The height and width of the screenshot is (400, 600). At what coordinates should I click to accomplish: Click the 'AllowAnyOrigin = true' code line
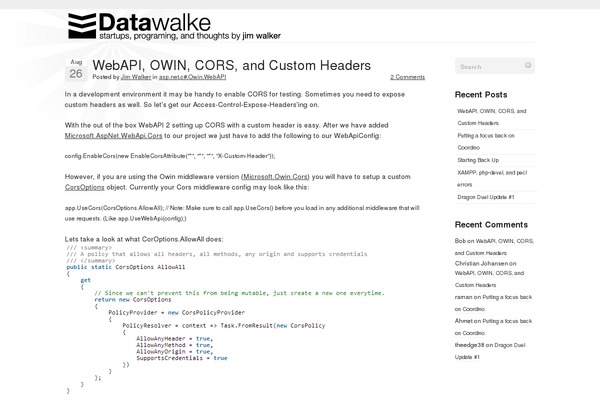(174, 352)
